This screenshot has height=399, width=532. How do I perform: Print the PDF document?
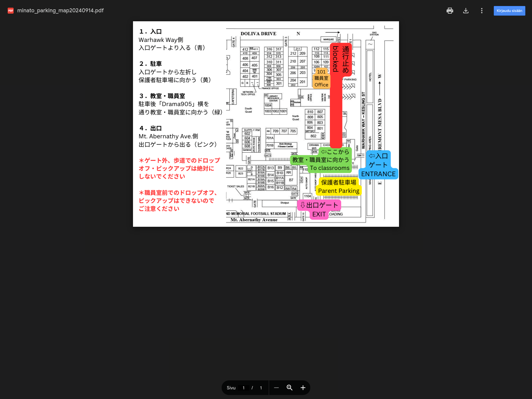tap(450, 11)
